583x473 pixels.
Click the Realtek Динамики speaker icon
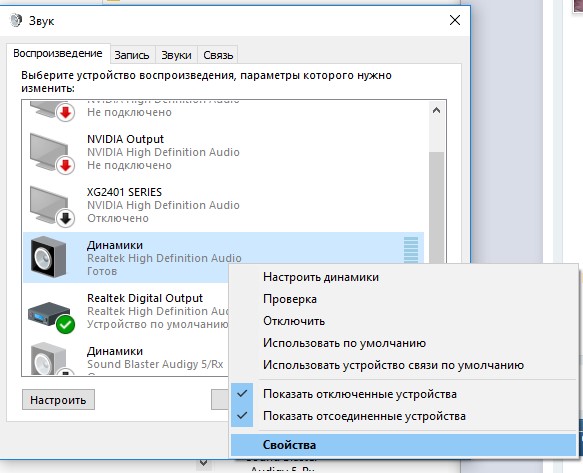pos(49,257)
